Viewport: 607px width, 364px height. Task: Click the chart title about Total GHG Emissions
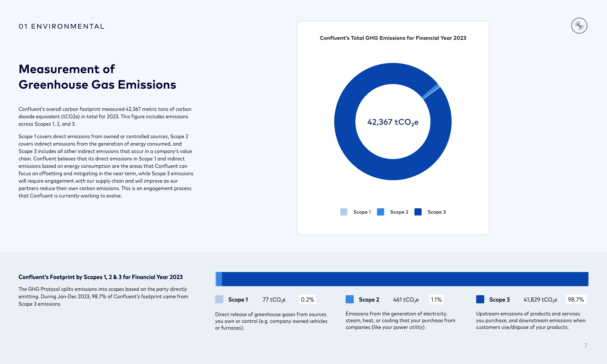click(393, 38)
